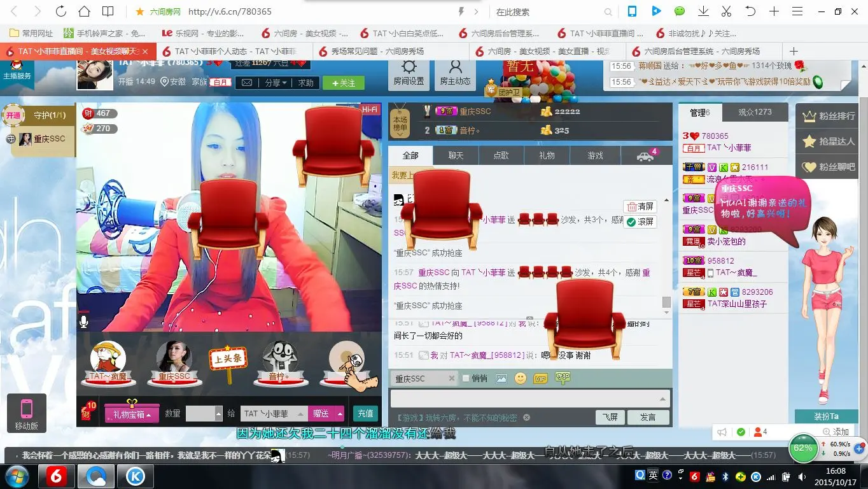The height and width of the screenshot is (489, 868).
Task: Click the green 守护 guardian icon in chat toolbar
Action: click(x=563, y=377)
